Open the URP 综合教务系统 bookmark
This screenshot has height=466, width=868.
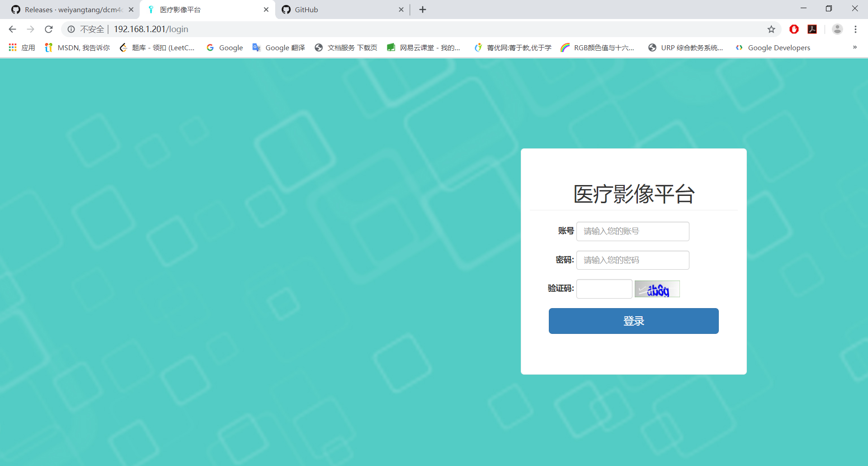tap(685, 48)
